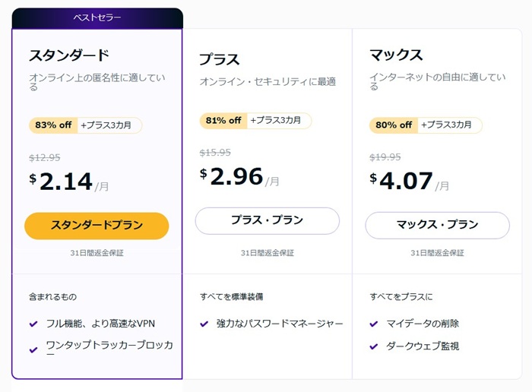Click checkmark beside マイデータの削除

click(x=374, y=324)
